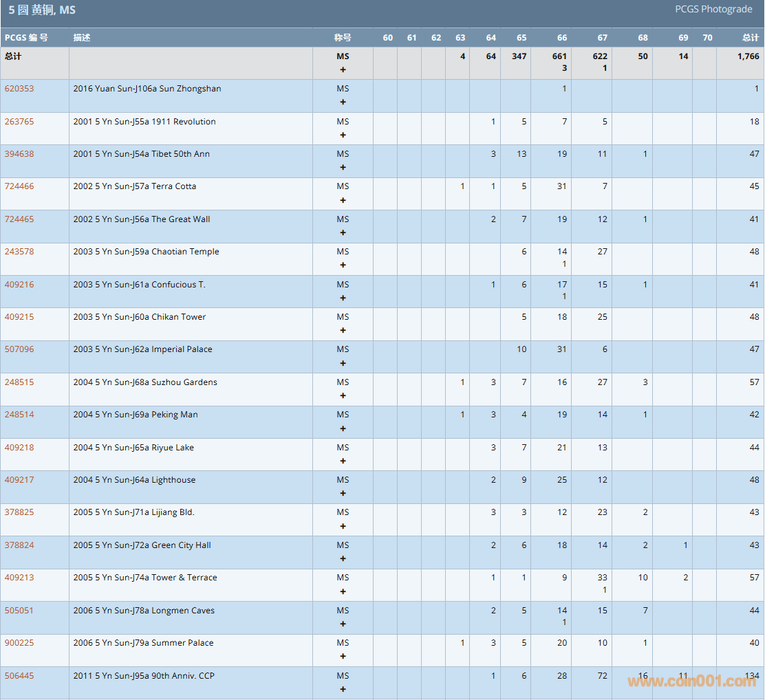Open the PCGS Photograde link
765x700 pixels.
click(x=713, y=10)
